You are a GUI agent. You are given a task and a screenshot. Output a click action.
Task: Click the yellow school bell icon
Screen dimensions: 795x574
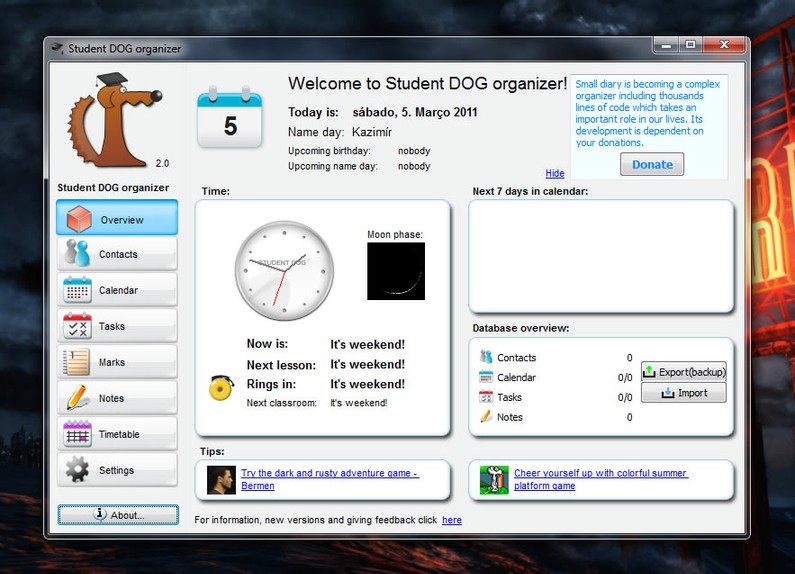221,388
